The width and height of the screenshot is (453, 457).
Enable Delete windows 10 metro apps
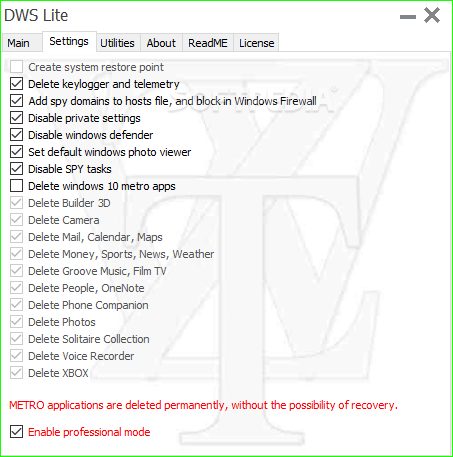(x=16, y=186)
